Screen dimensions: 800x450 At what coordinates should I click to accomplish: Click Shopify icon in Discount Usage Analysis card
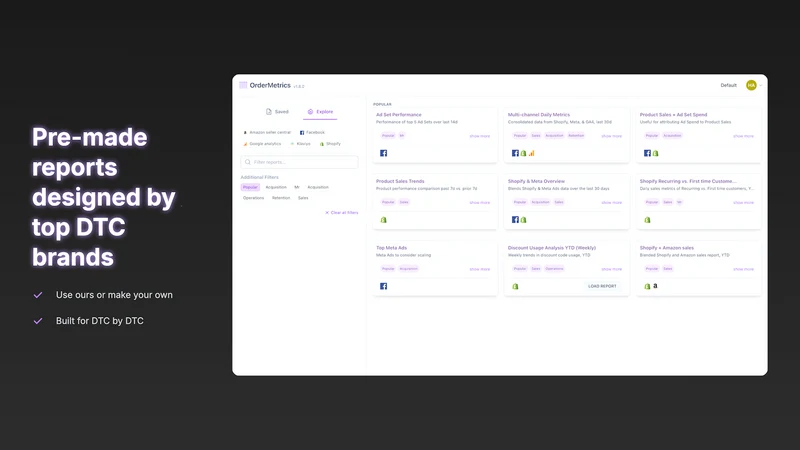[515, 286]
